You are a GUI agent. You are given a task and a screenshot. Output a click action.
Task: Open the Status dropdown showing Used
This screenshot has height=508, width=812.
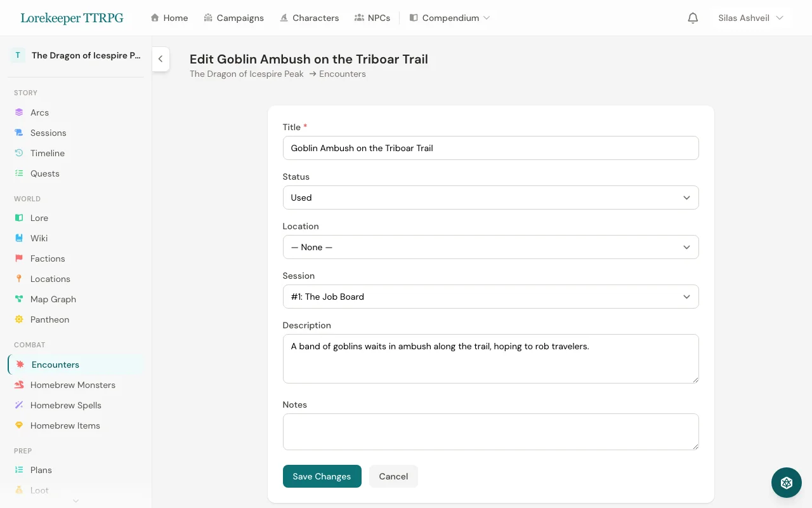point(490,197)
